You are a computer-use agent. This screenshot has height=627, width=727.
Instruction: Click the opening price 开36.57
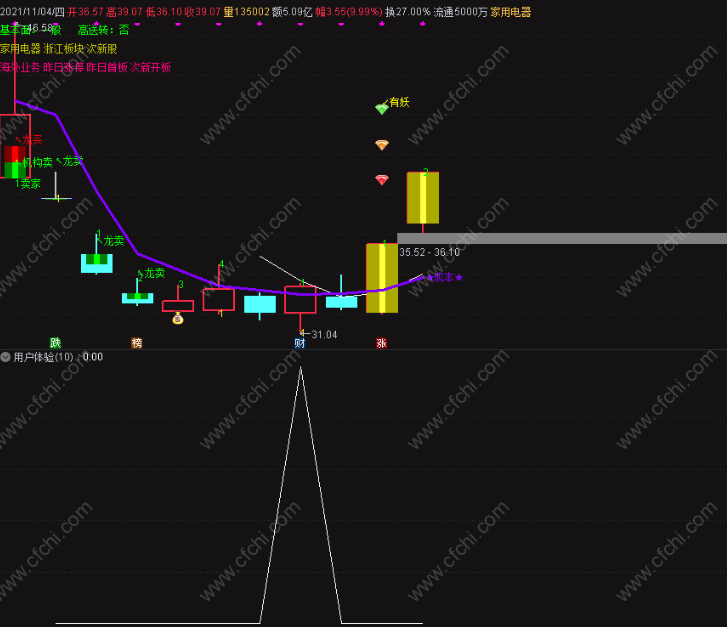pos(85,12)
